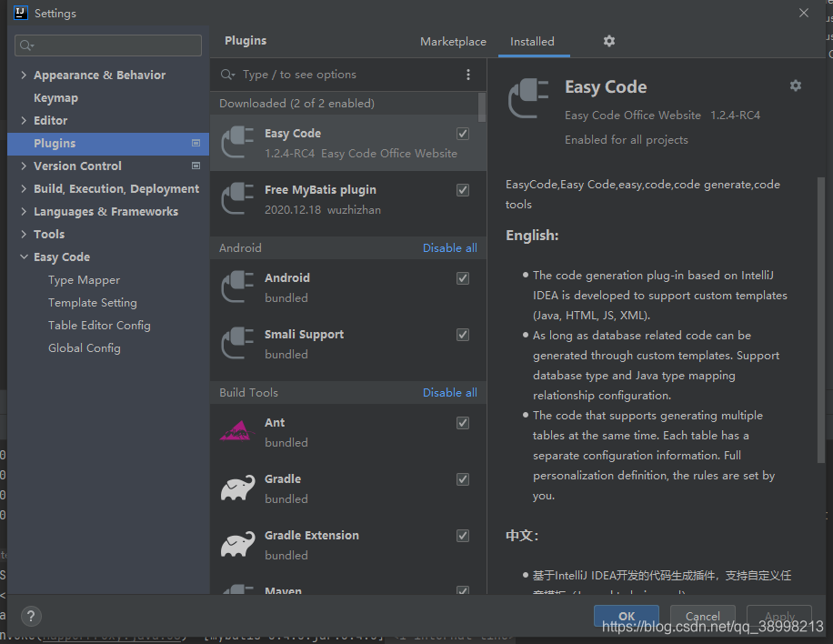
Task: Click the OK button
Action: (627, 616)
